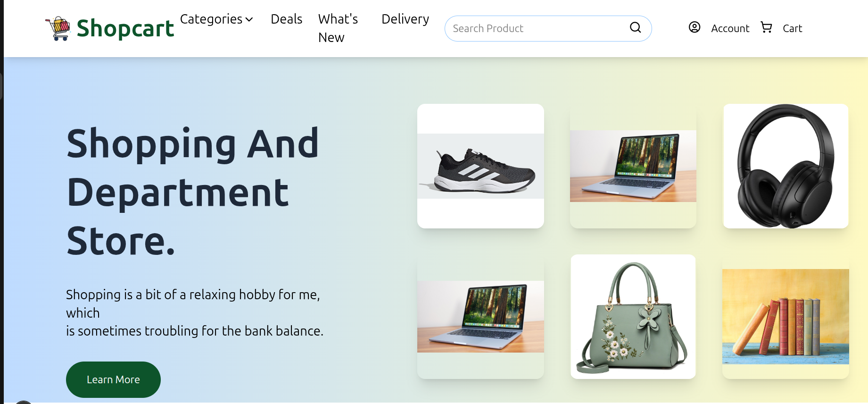Select the top row laptop thumbnail
This screenshot has height=404, width=868.
(633, 166)
